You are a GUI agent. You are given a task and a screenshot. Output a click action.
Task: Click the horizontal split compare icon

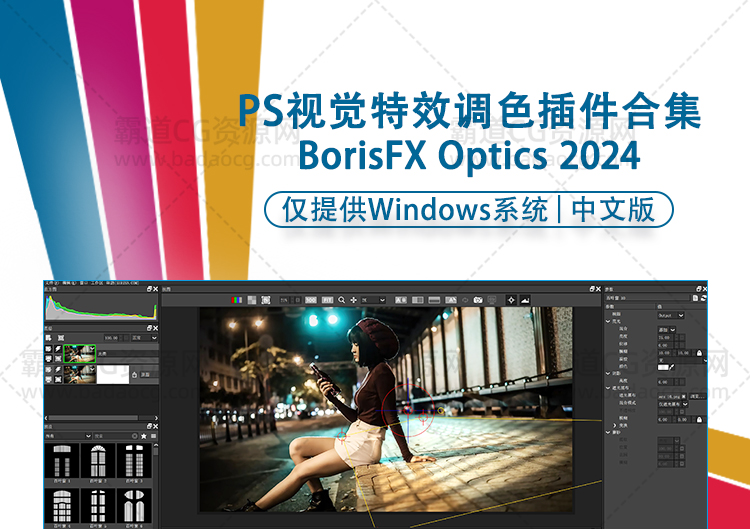point(434,300)
